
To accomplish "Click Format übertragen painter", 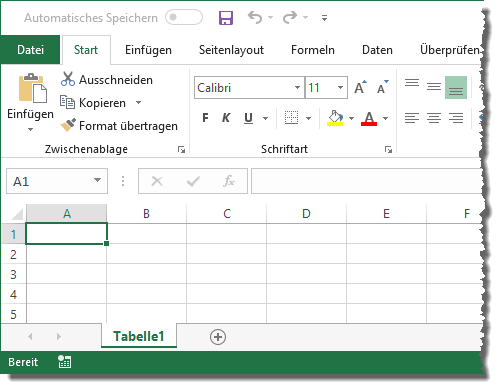I will click(119, 126).
